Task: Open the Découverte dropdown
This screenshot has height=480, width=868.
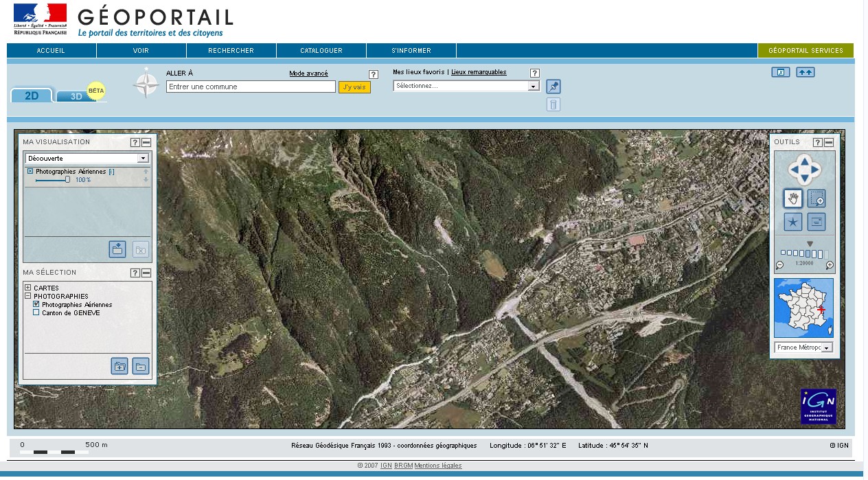Action: (x=87, y=159)
